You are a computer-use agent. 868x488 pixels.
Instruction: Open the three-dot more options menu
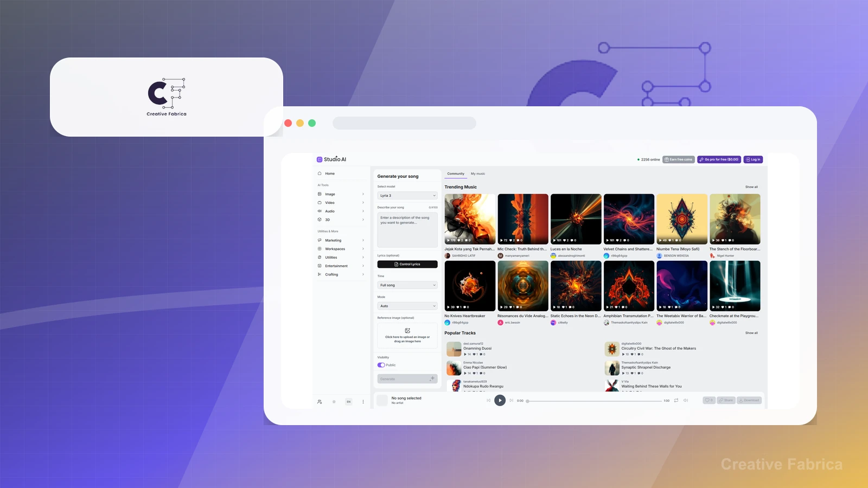click(x=363, y=402)
